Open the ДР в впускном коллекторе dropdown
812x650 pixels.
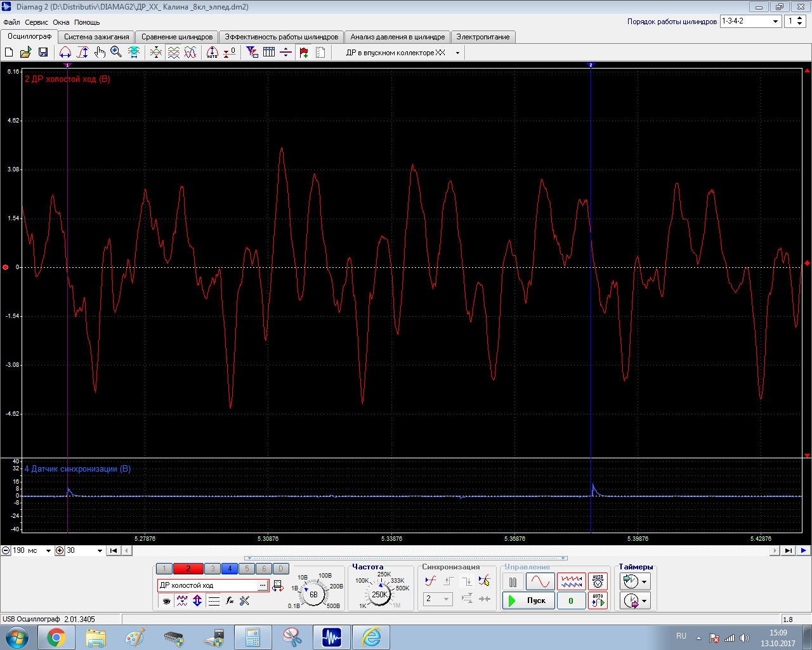click(x=457, y=53)
